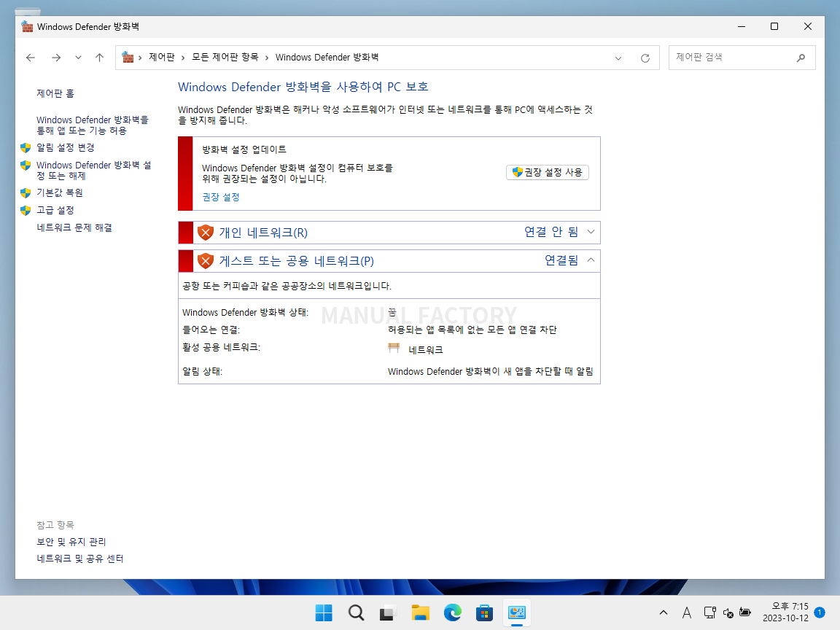Open 네트워크 및 공유 센터 link
840x630 pixels.
79,559
